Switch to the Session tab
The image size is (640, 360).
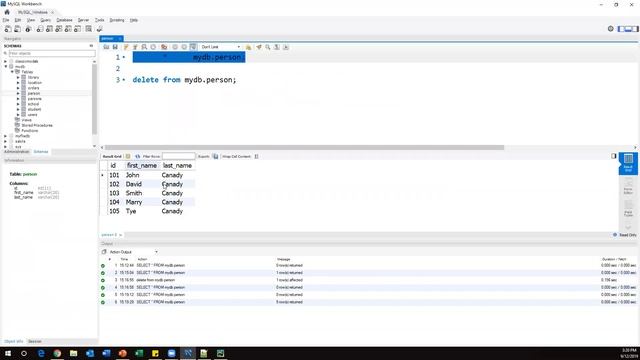click(35, 341)
